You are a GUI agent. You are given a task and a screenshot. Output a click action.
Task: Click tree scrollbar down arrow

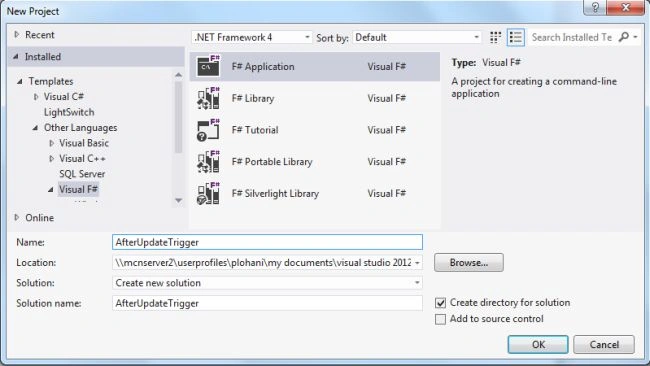tap(179, 201)
